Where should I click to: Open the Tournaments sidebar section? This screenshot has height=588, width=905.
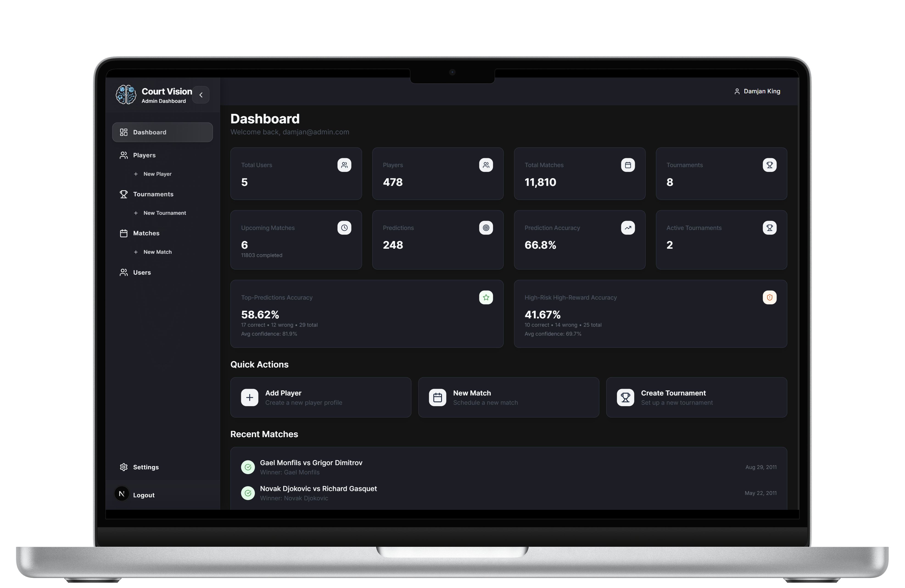(x=153, y=194)
